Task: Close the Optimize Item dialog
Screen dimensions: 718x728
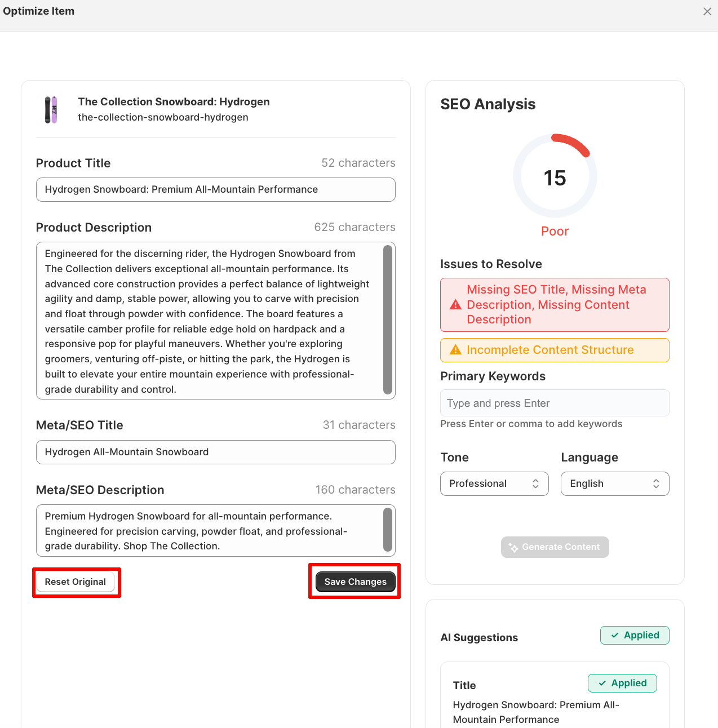Action: click(707, 12)
